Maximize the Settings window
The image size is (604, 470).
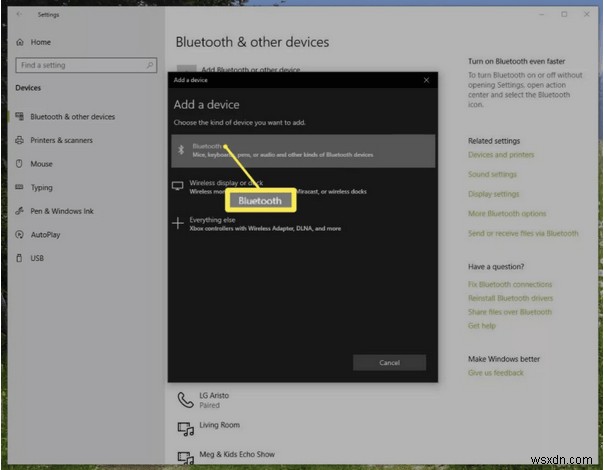[564, 14]
